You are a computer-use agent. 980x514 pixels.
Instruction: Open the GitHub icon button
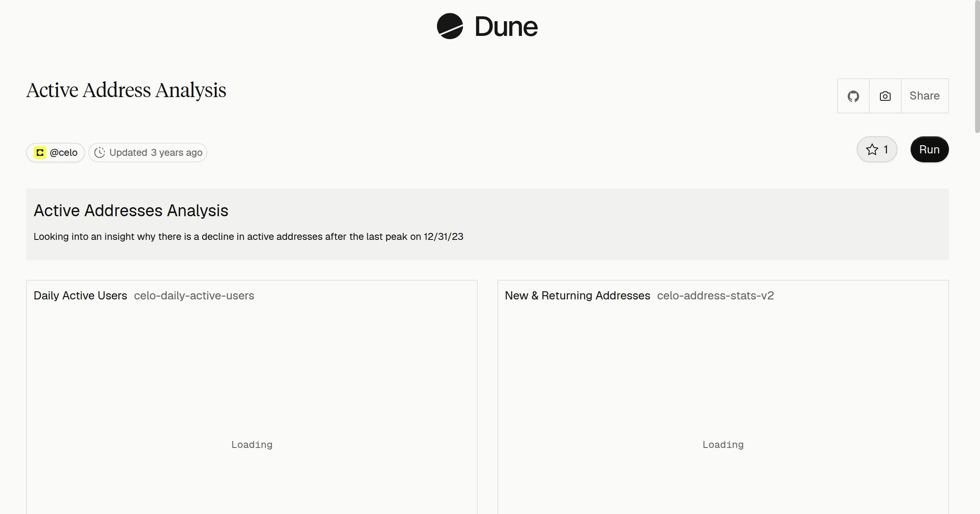[853, 96]
